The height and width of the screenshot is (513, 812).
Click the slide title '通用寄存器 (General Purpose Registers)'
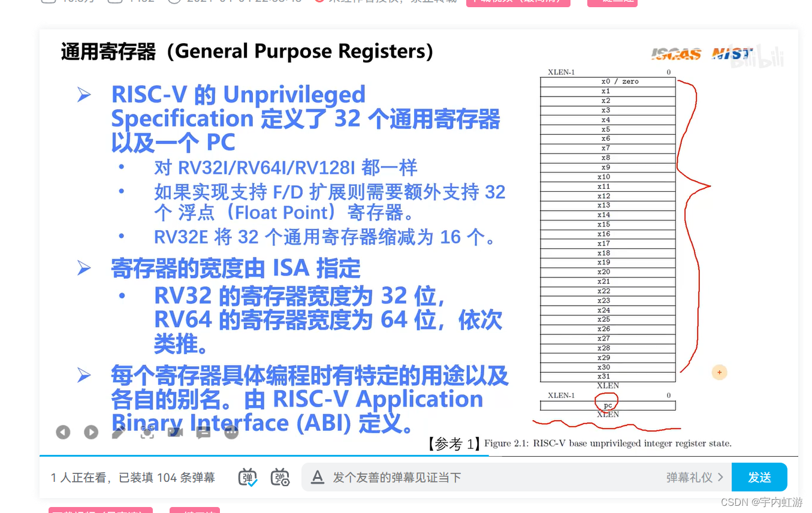[x=247, y=52]
